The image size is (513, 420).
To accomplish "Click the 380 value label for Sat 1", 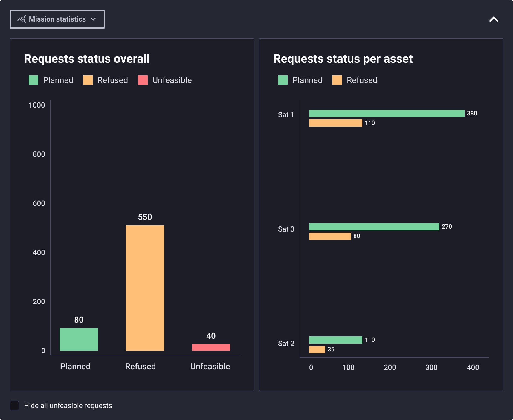I will pos(472,114).
